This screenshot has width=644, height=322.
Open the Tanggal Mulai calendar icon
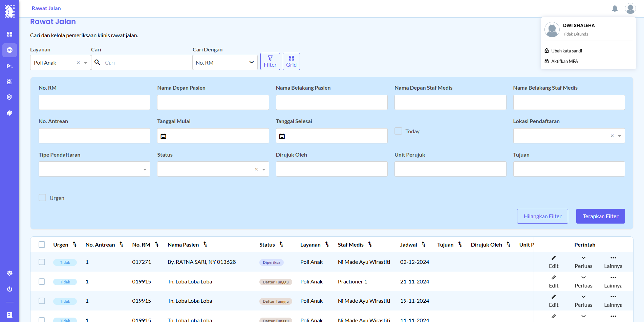(164, 136)
